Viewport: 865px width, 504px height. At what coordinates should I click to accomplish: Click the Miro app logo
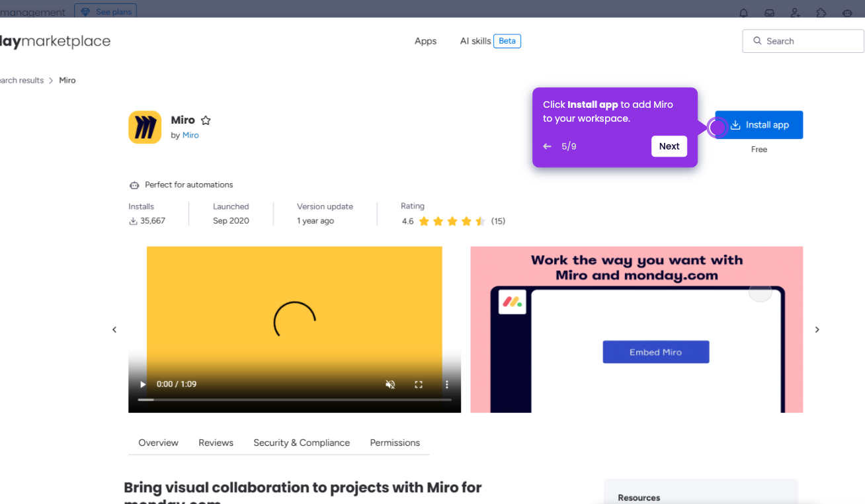[145, 127]
